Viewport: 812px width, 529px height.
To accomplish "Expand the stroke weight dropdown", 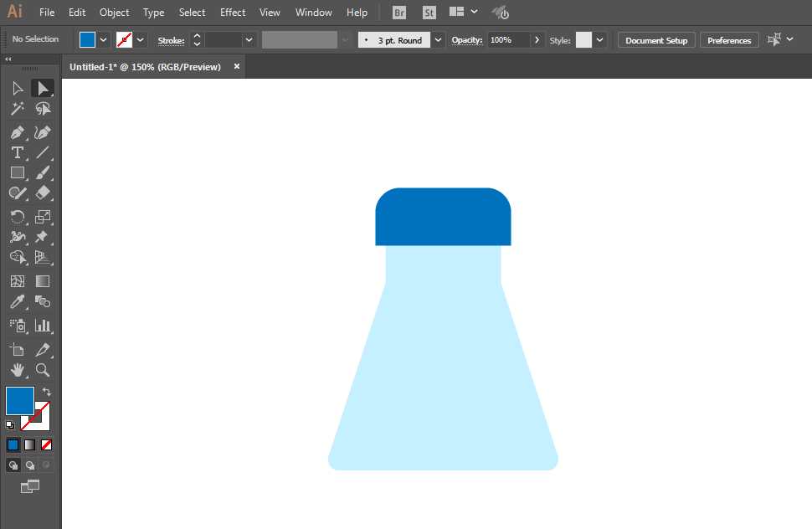I will click(249, 40).
